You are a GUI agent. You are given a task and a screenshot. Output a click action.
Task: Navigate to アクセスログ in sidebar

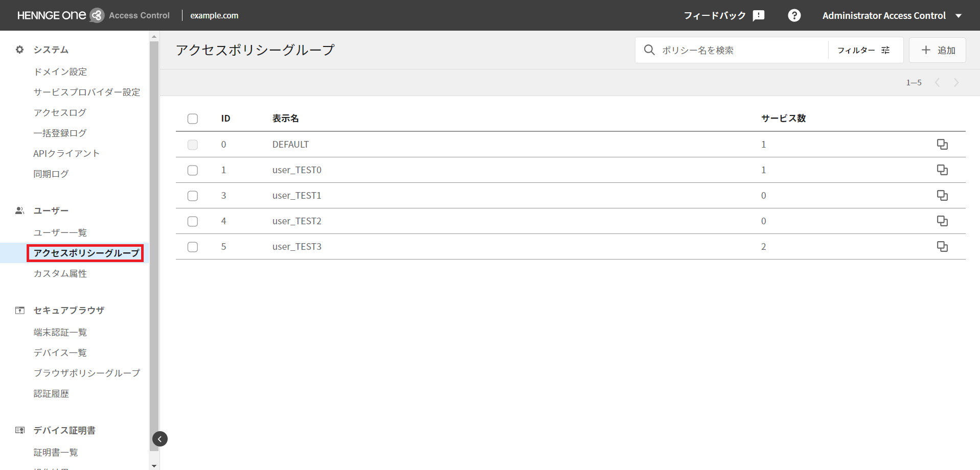tap(60, 112)
